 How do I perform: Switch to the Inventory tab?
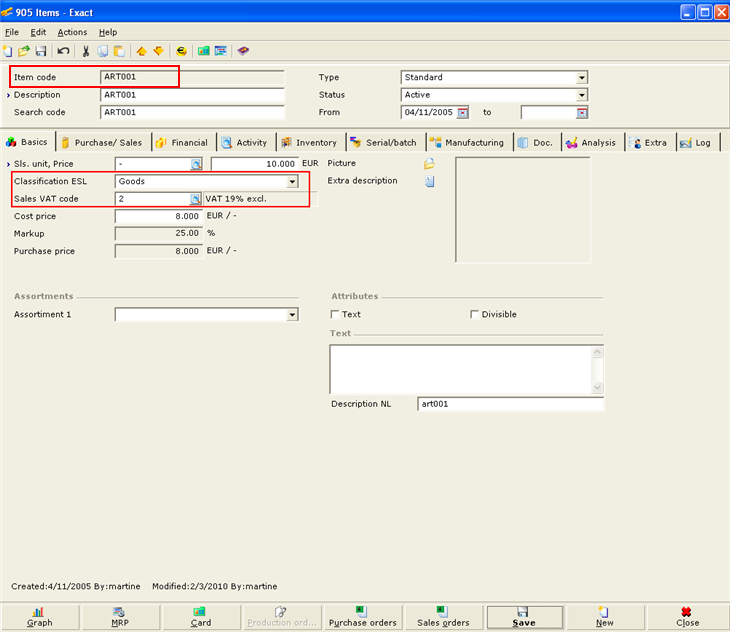tap(309, 143)
